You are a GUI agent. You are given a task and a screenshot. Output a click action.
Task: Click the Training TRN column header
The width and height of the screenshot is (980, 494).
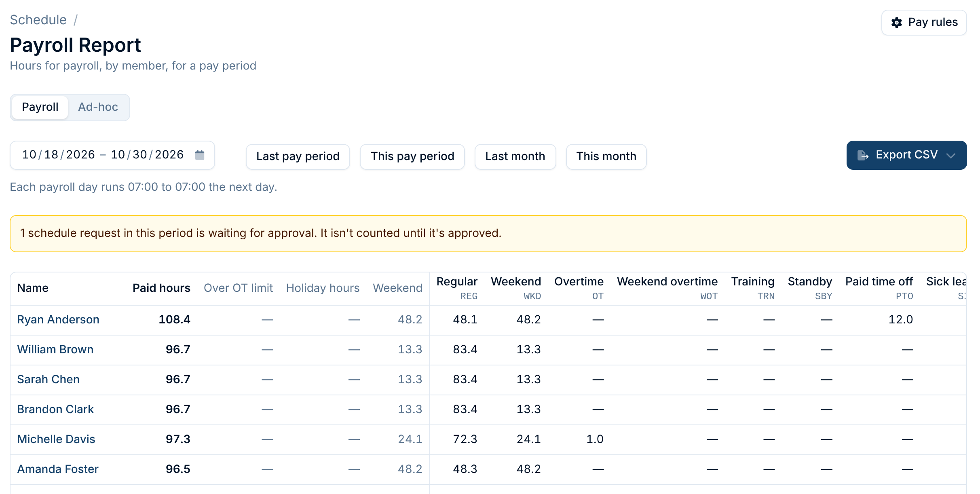(x=752, y=288)
